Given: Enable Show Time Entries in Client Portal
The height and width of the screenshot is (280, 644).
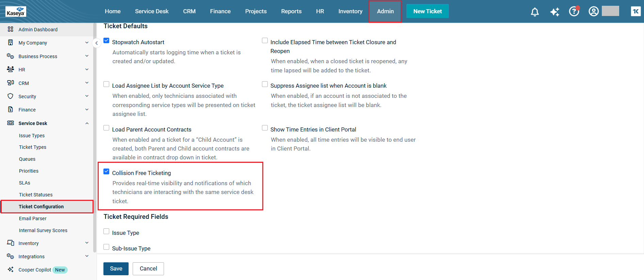Looking at the screenshot, I should tap(265, 128).
